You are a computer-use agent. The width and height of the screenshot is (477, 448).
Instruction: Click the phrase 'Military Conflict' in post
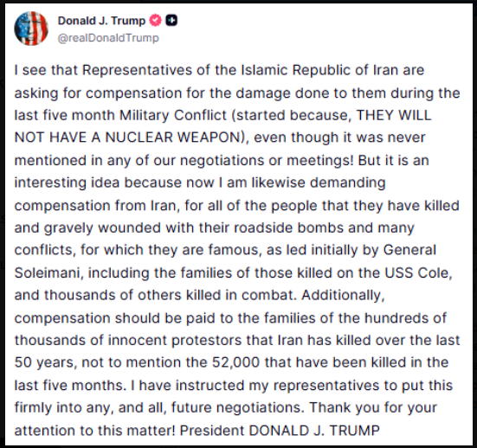pos(173,115)
